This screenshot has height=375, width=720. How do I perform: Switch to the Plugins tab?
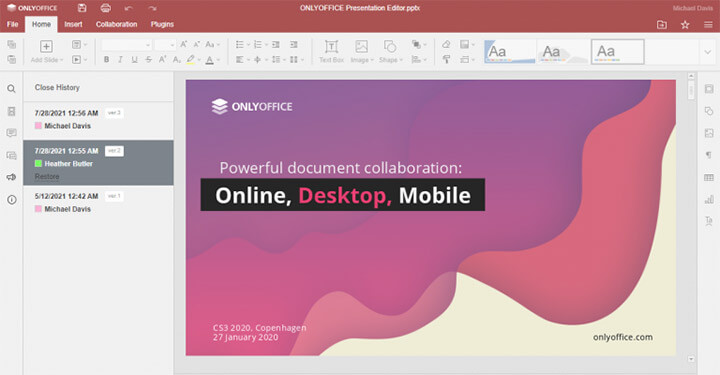[x=162, y=24]
